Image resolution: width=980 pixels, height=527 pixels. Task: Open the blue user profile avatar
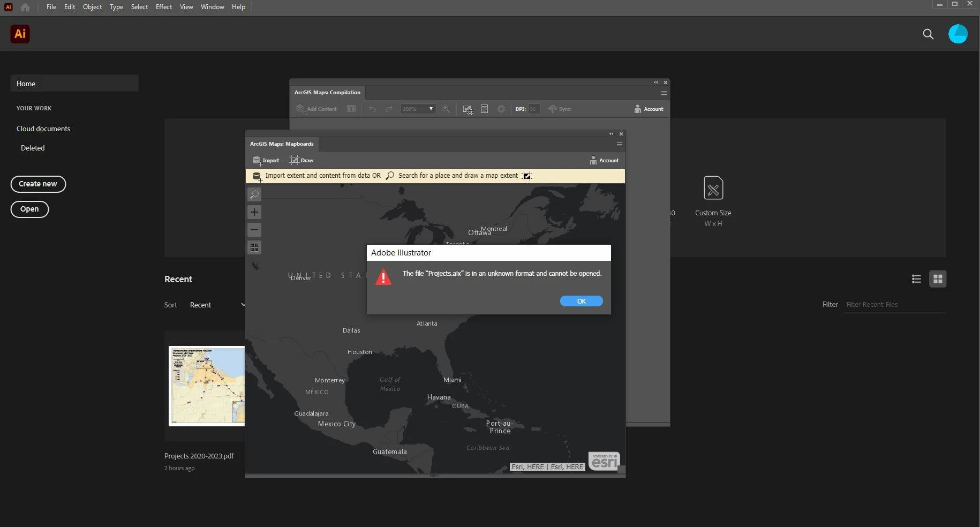(958, 34)
